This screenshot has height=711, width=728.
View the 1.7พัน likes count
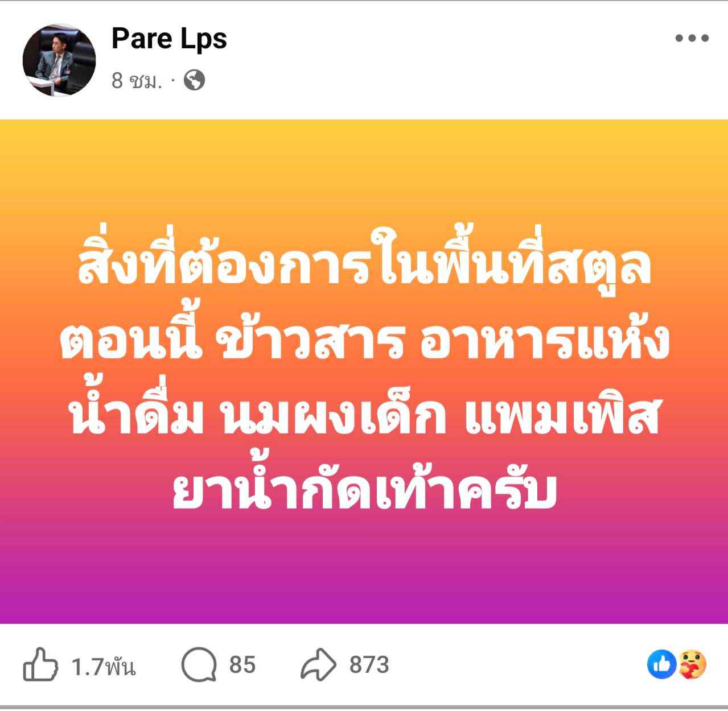coord(104,665)
